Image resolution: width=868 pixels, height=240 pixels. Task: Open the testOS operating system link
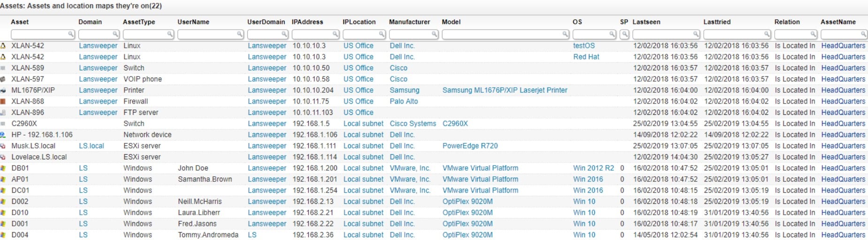(584, 46)
